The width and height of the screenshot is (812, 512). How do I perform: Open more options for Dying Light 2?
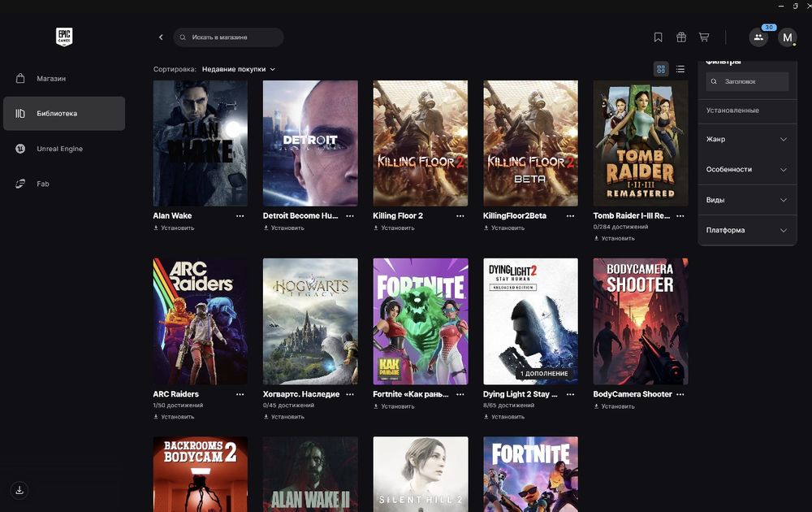tap(570, 394)
